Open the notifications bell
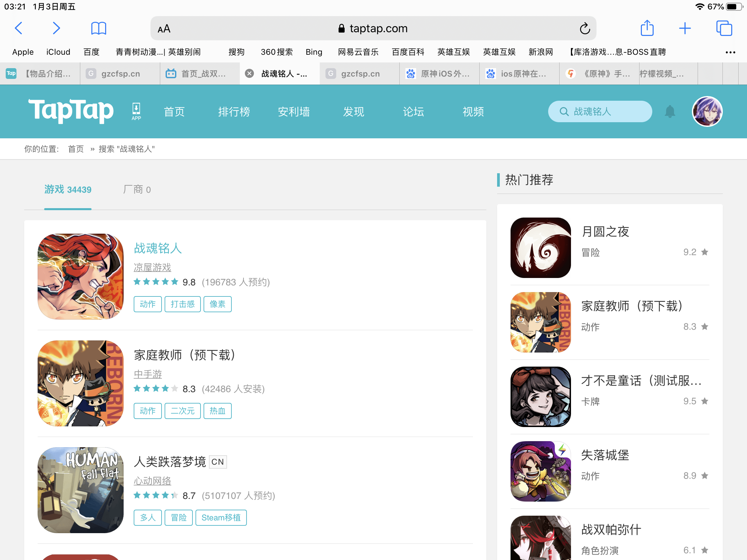This screenshot has height=560, width=747. pyautogui.click(x=670, y=111)
